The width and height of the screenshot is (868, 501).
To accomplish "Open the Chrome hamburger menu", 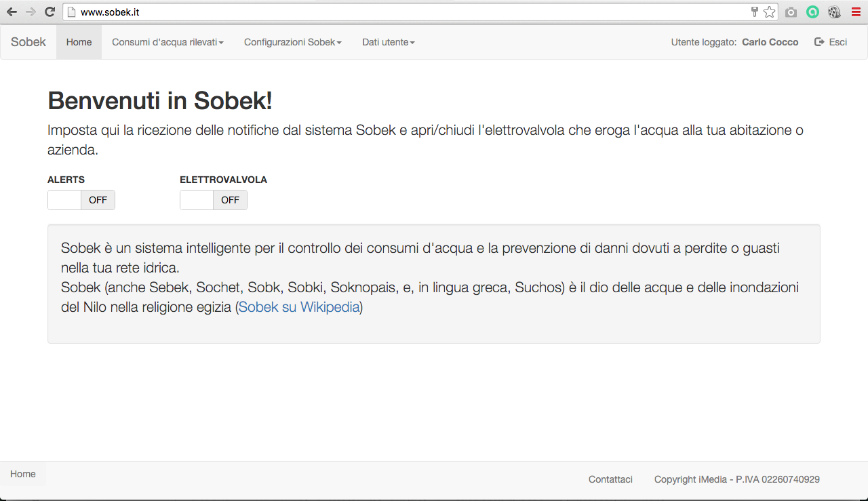I will pos(856,12).
